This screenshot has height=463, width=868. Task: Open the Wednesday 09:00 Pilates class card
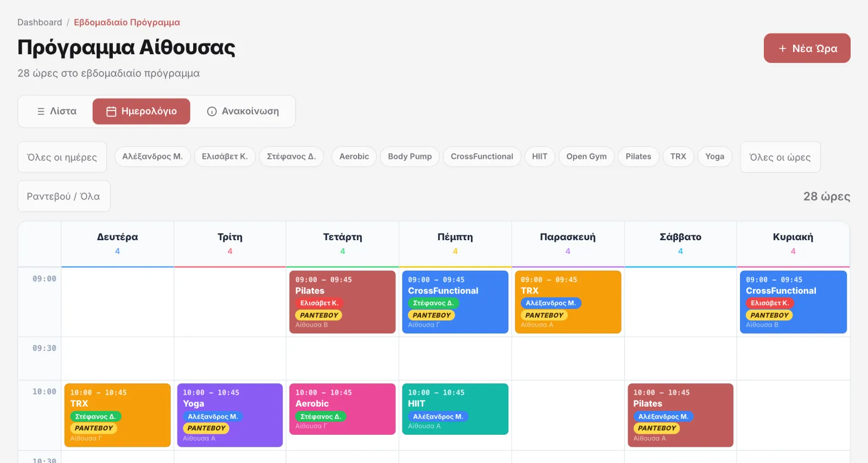coord(342,302)
